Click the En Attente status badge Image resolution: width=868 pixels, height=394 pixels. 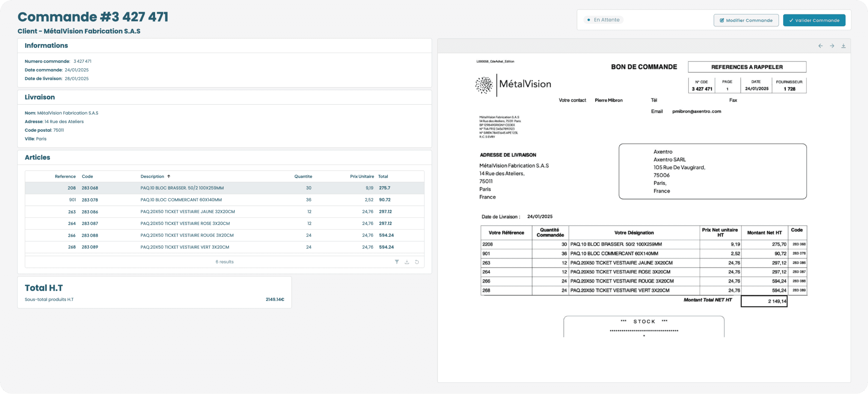tap(603, 20)
